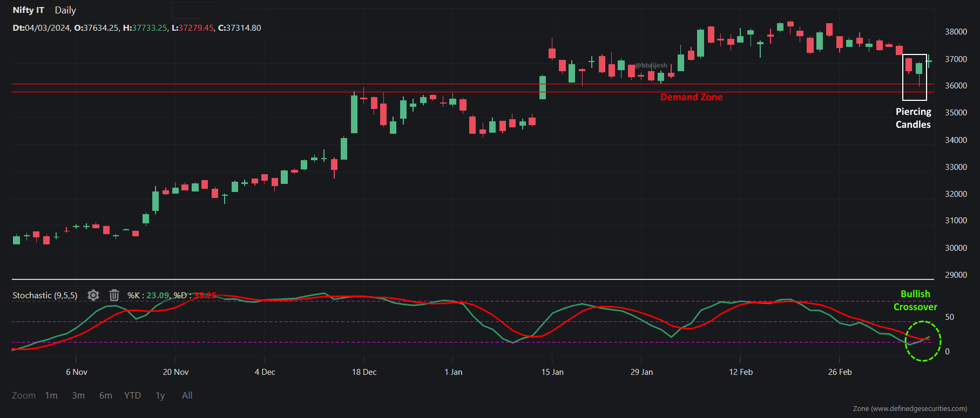Click the 35000 price axis label
This screenshot has height=418, width=980.
click(x=956, y=113)
